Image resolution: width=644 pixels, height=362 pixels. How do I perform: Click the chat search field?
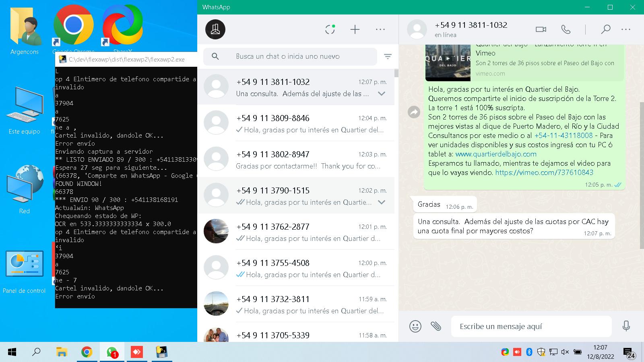290,56
